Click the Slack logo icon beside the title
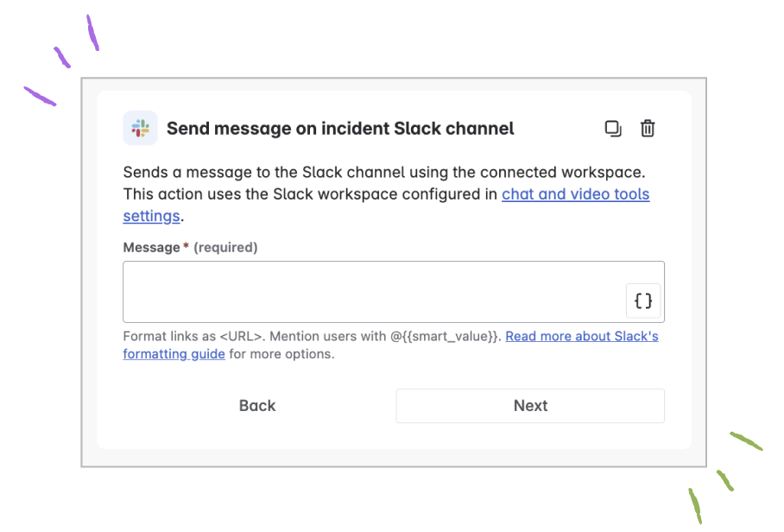Screen dimensions: 784x532 140,128
